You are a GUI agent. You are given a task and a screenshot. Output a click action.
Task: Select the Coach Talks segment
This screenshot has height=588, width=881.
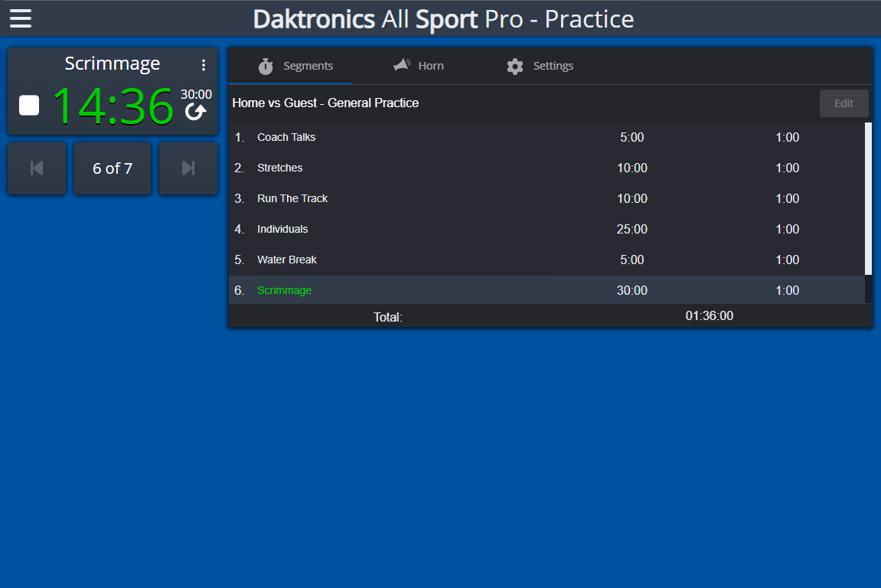459,137
